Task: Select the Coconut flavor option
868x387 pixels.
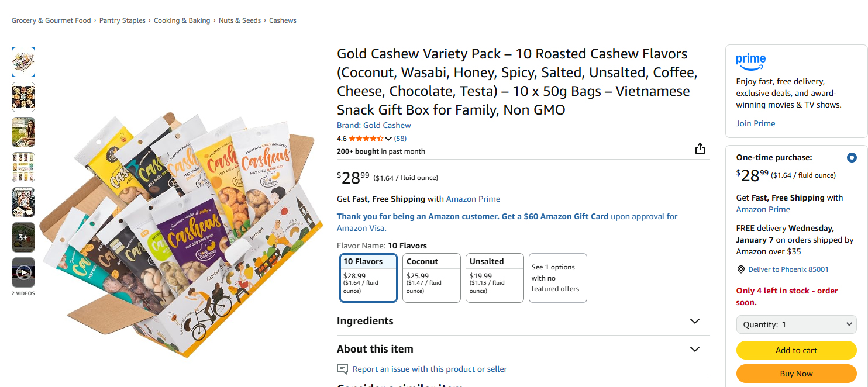Action: click(x=432, y=278)
